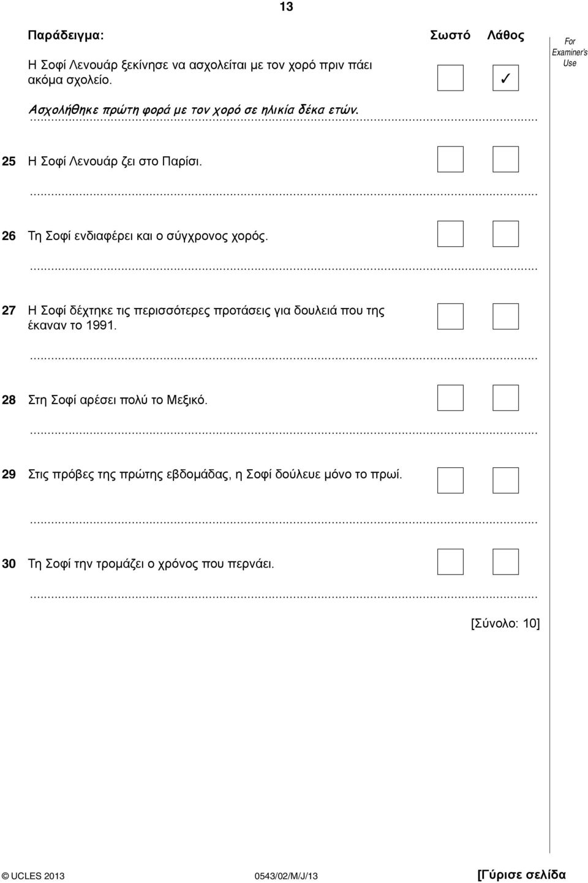Mark Λάθος for question 27 about 1991
This screenshot has width=588, height=883.
click(x=506, y=317)
